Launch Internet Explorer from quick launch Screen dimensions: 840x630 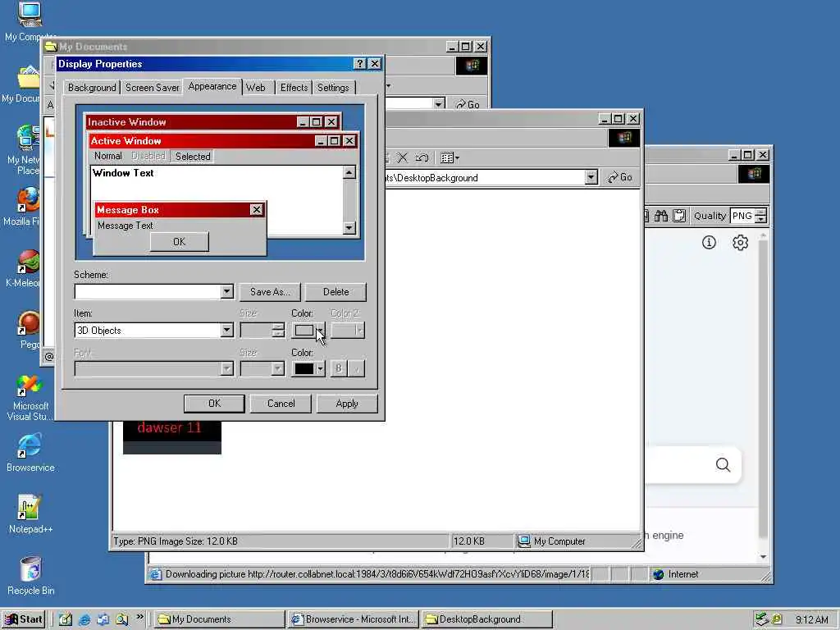[x=84, y=619]
